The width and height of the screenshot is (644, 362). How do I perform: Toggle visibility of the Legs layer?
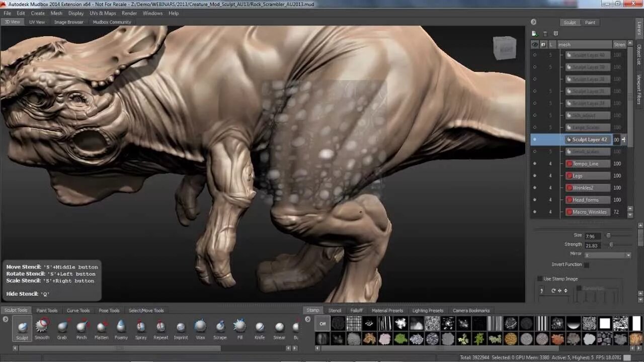(x=534, y=175)
